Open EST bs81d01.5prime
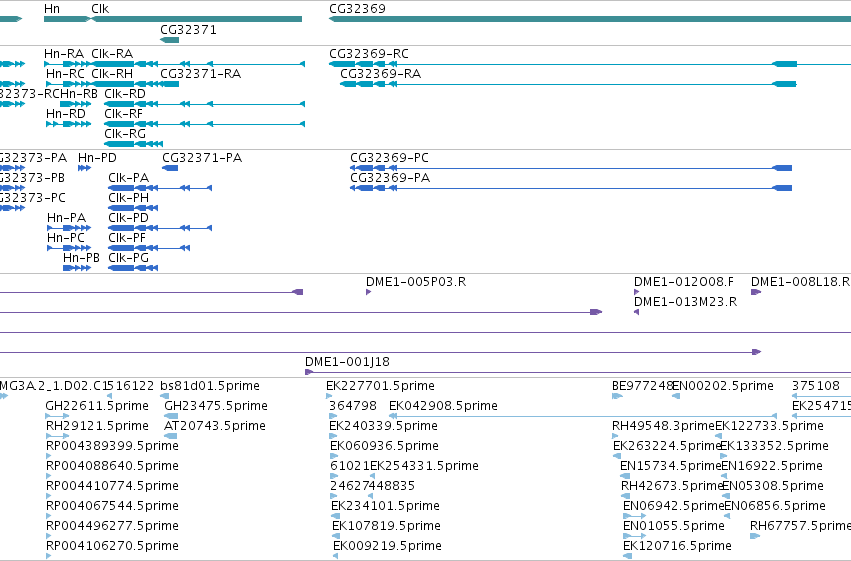This screenshot has height=561, width=851. [210, 386]
